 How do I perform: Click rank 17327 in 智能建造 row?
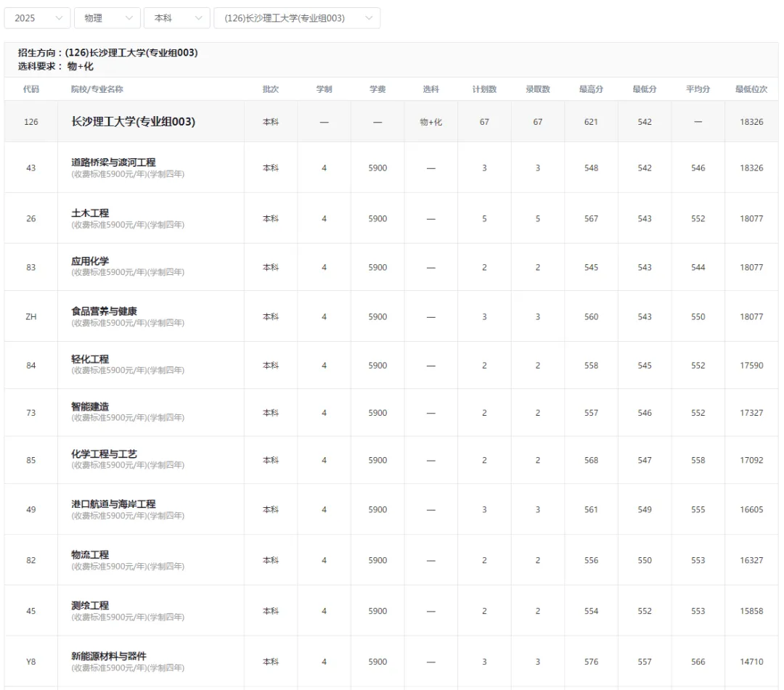click(x=751, y=413)
